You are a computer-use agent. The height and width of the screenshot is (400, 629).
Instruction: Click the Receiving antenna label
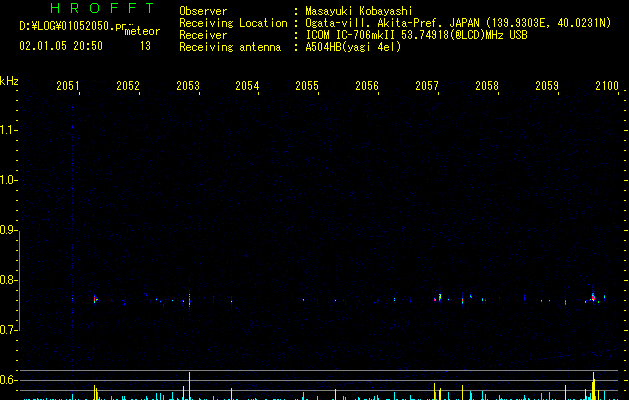(x=230, y=47)
